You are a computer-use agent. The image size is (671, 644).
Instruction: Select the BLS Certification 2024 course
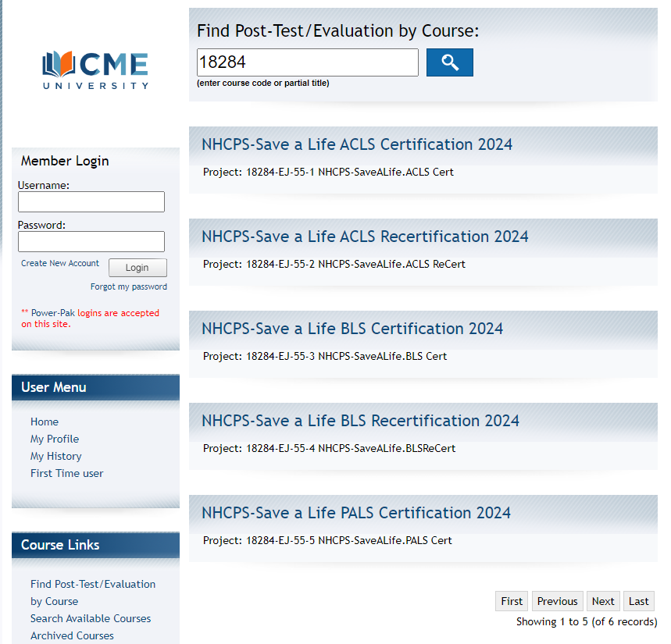pos(352,329)
